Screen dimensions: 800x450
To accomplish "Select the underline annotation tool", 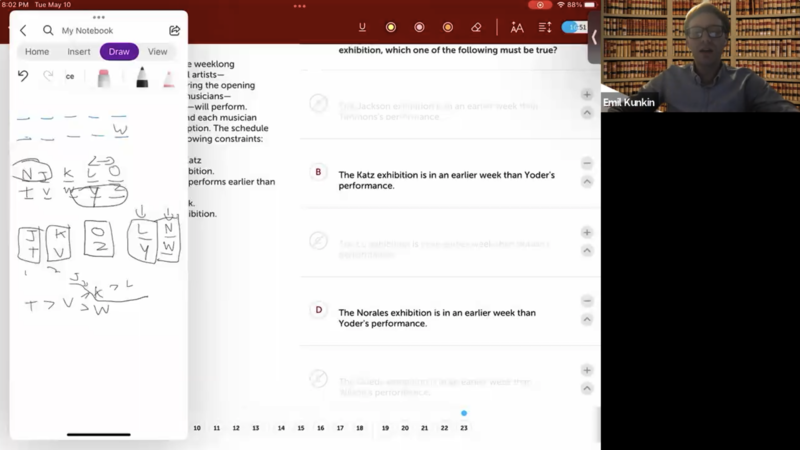I will 362,28.
